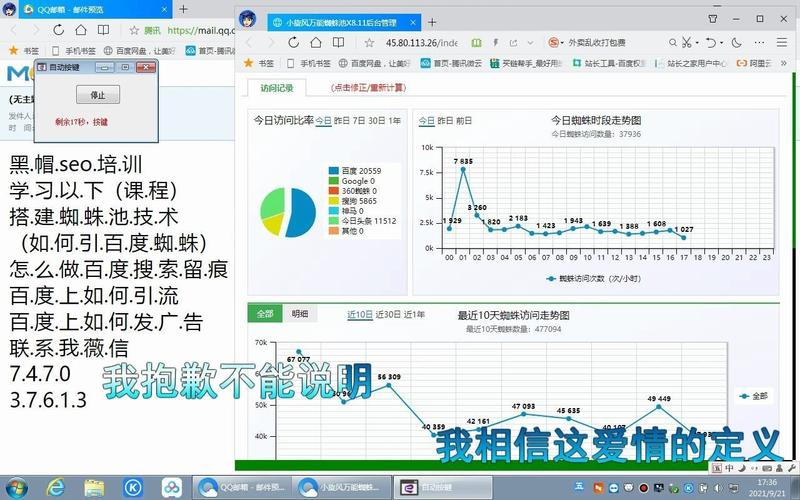Open 站长工具 bookmark
This screenshot has width=800, height=500.
(609, 63)
